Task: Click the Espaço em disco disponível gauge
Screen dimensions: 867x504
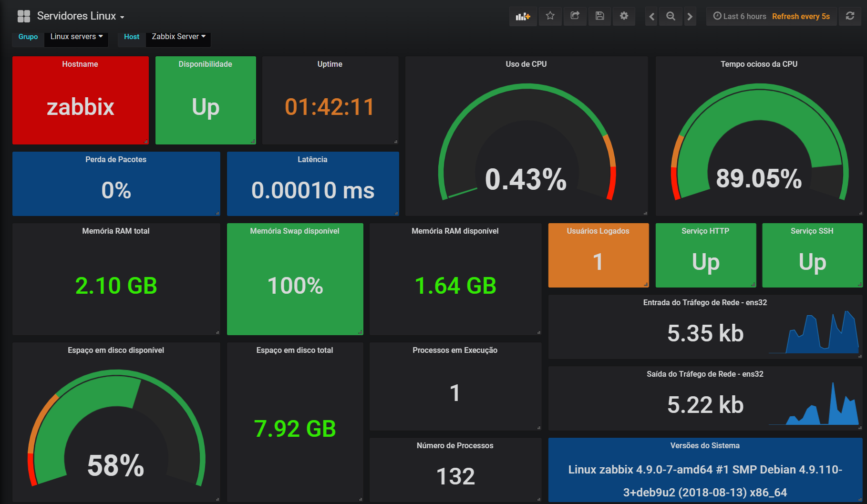Action: point(116,429)
